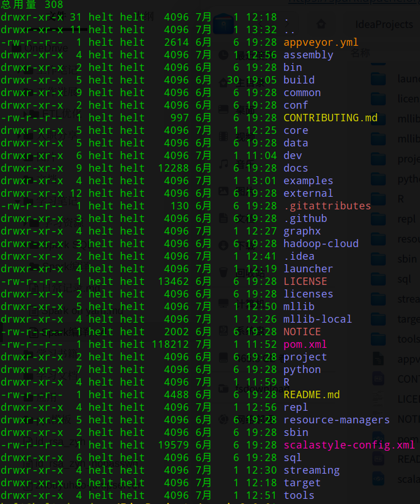Click the python directory name in terminal
The height and width of the screenshot is (504, 420).
(x=302, y=370)
